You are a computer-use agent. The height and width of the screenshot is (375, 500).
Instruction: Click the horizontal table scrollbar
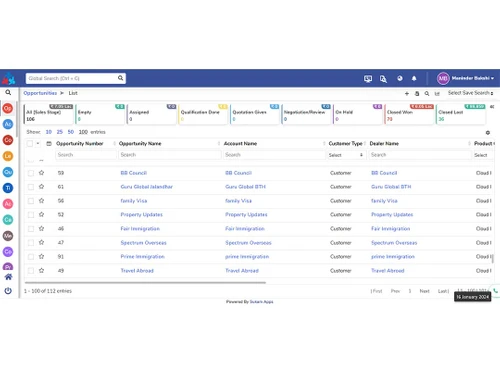[x=145, y=283]
